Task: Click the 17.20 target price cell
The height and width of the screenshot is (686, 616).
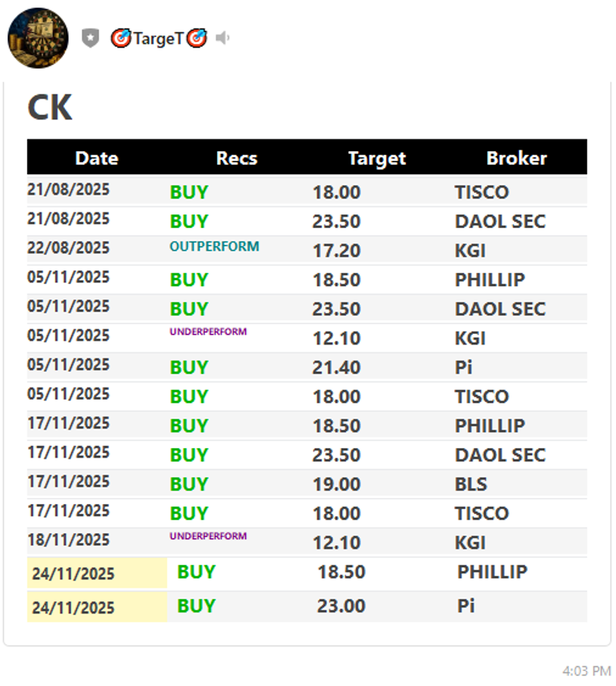Action: point(336,251)
